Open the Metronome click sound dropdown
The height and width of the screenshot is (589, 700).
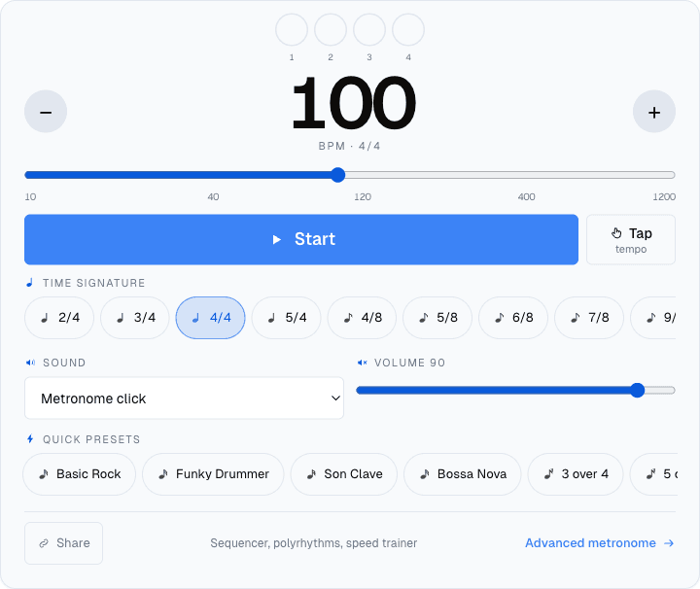[x=184, y=398]
